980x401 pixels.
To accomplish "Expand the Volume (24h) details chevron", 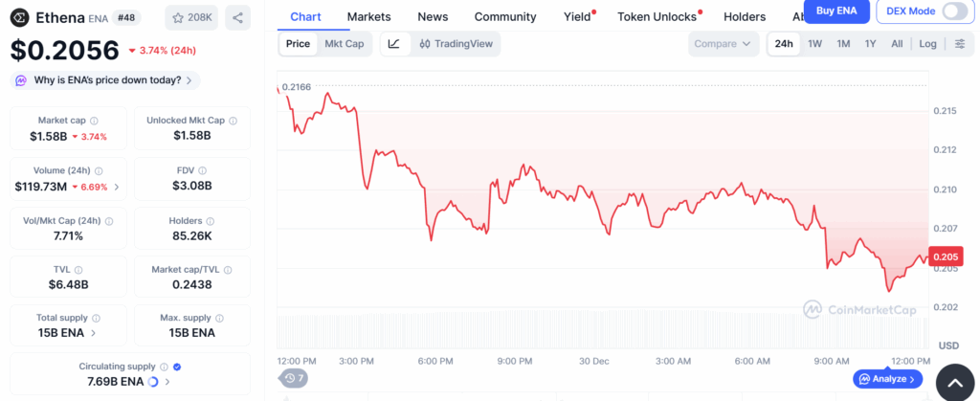I will click(x=117, y=187).
